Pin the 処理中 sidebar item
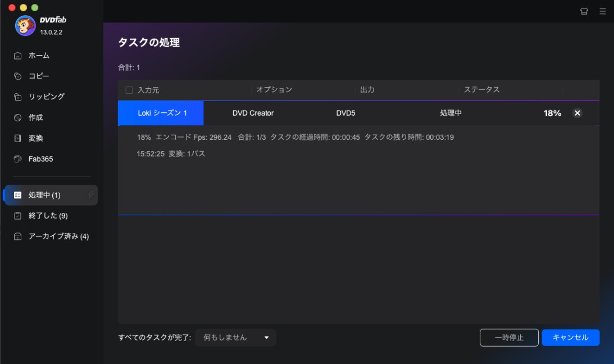The width and height of the screenshot is (614, 364). (x=90, y=194)
